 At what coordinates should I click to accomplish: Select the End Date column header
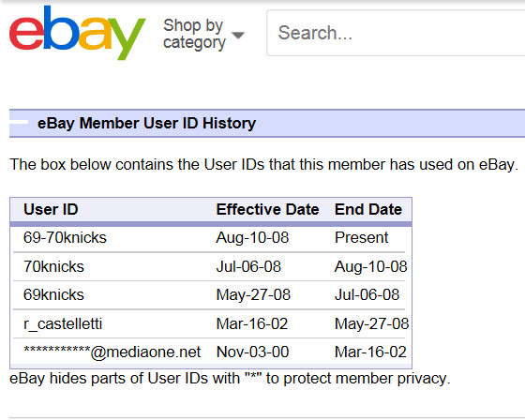click(367, 209)
